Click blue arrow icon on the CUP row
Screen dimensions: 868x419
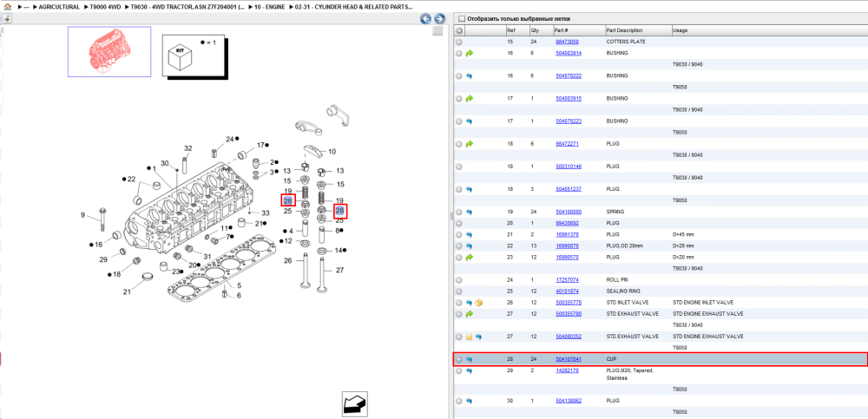pos(470,359)
